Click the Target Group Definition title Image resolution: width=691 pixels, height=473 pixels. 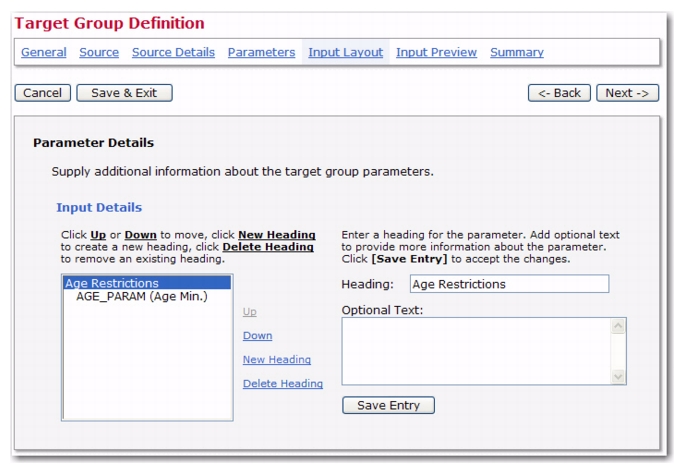click(x=109, y=23)
